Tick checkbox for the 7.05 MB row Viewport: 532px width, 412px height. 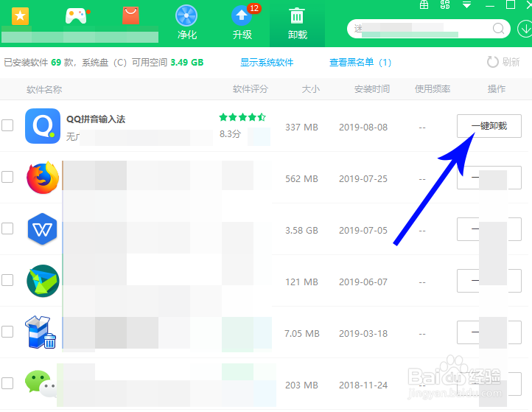7,332
